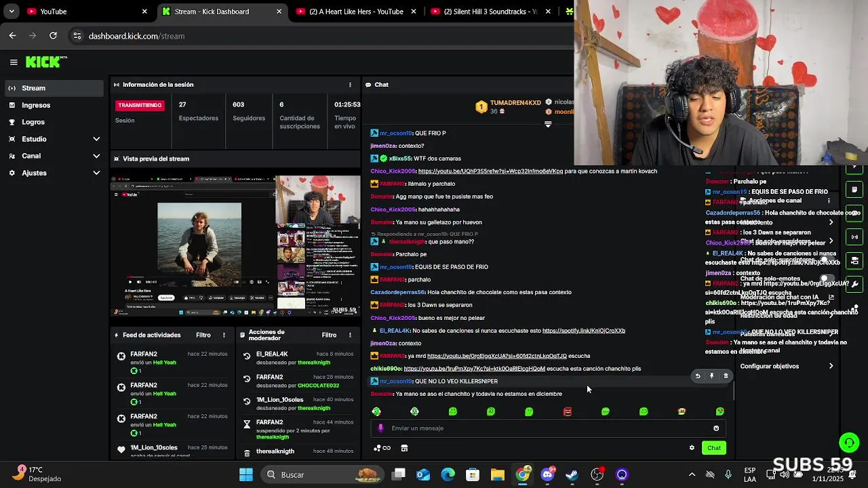Delete the hovered chat message
The image size is (868, 488).
pos(726,376)
